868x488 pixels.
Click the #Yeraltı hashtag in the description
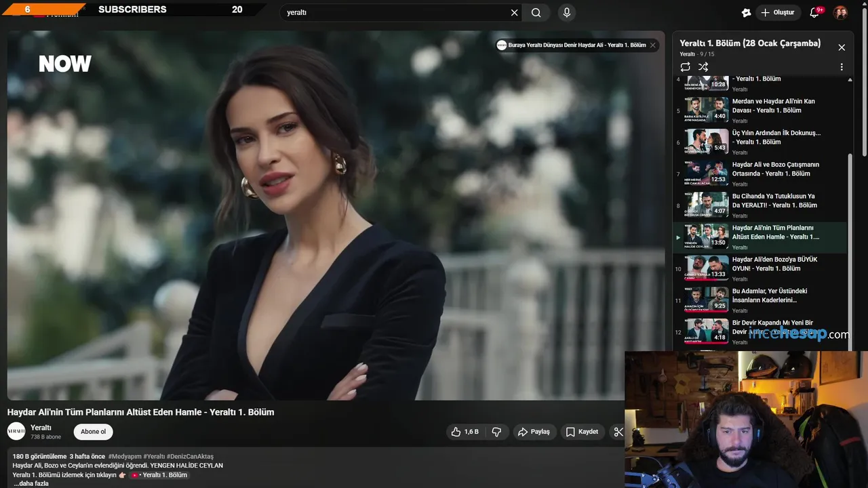[154, 456]
